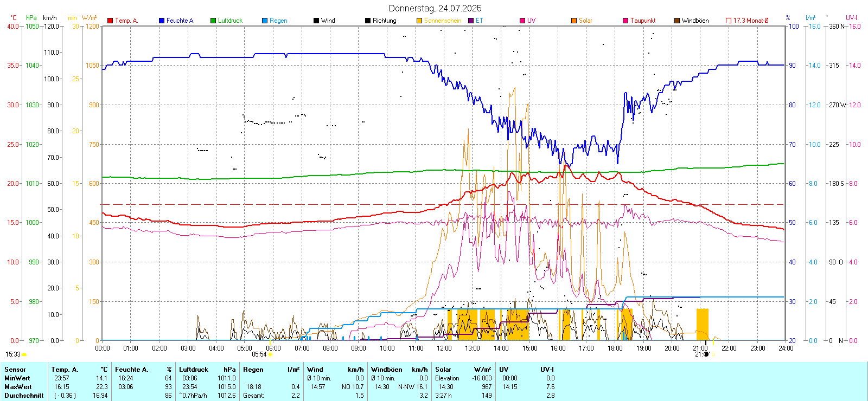The width and height of the screenshot is (868, 401).
Task: Click the green Luftdruck legend square
Action: tap(213, 21)
